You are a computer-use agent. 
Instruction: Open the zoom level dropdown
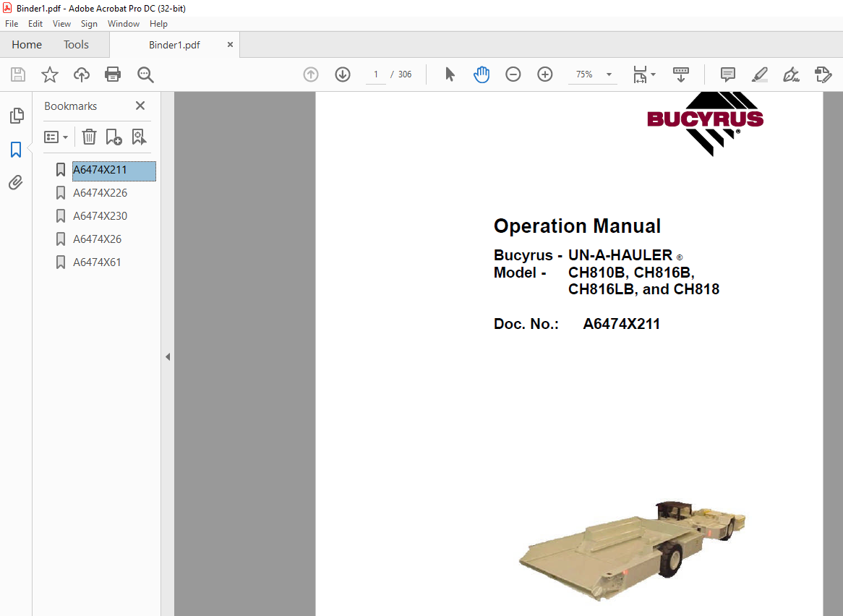609,74
